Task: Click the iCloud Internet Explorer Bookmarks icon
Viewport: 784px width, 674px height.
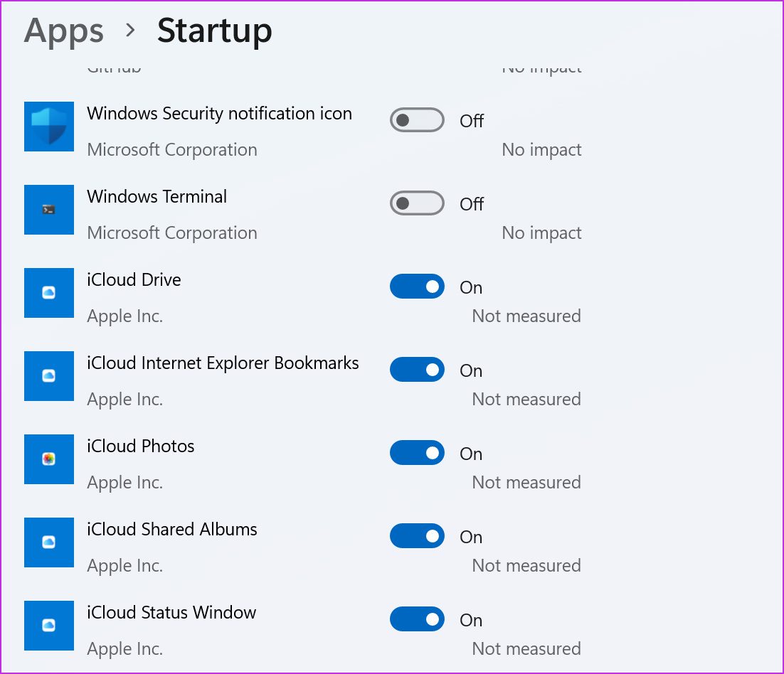Action: coord(49,376)
